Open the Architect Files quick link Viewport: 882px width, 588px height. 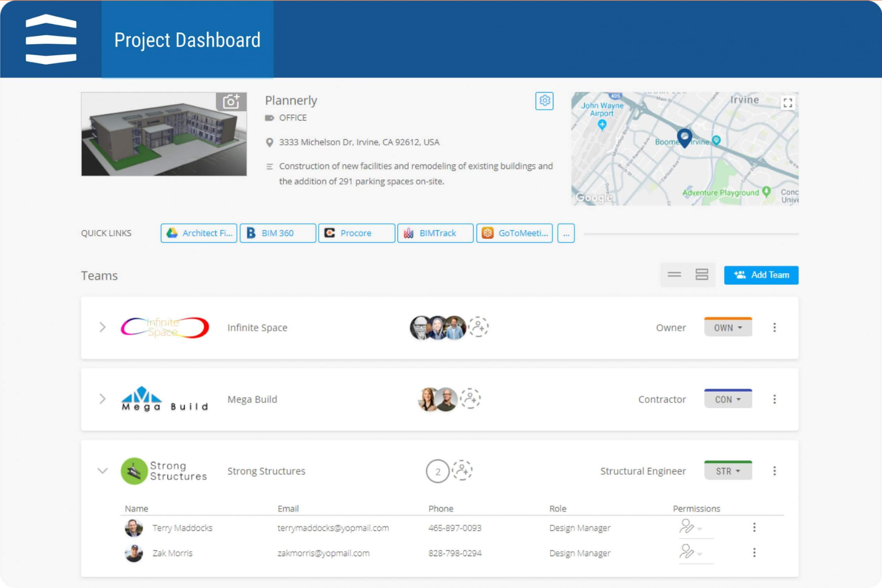[198, 233]
